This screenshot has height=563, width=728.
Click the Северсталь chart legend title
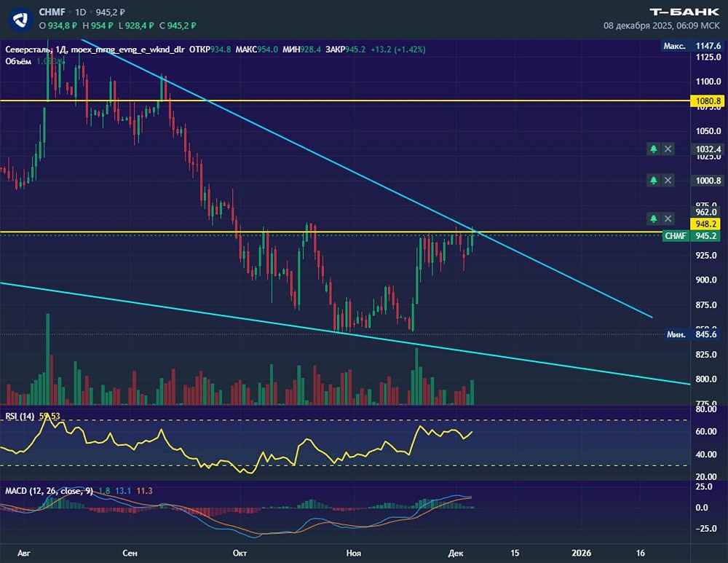(95, 50)
